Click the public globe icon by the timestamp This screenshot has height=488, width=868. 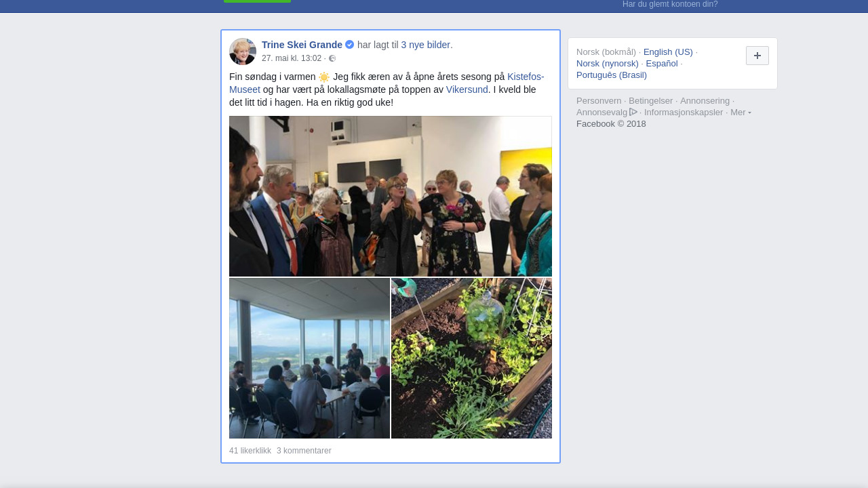pyautogui.click(x=332, y=58)
